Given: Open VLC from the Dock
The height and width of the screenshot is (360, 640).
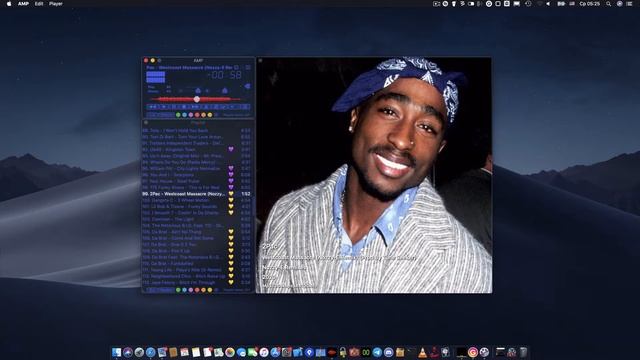Looking at the screenshot, I should pyautogui.click(x=422, y=352).
